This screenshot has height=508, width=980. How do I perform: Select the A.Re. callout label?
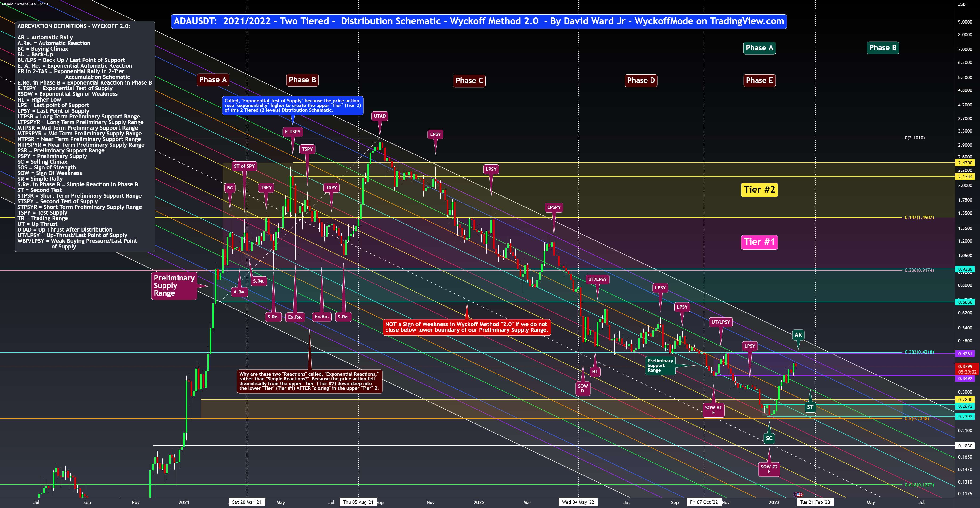239,292
